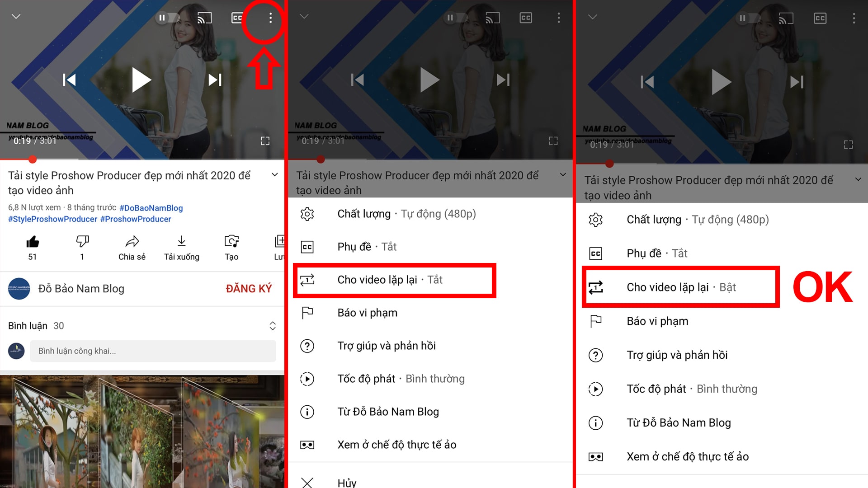
Task: Skip to next video in left panel
Action: pyautogui.click(x=215, y=80)
